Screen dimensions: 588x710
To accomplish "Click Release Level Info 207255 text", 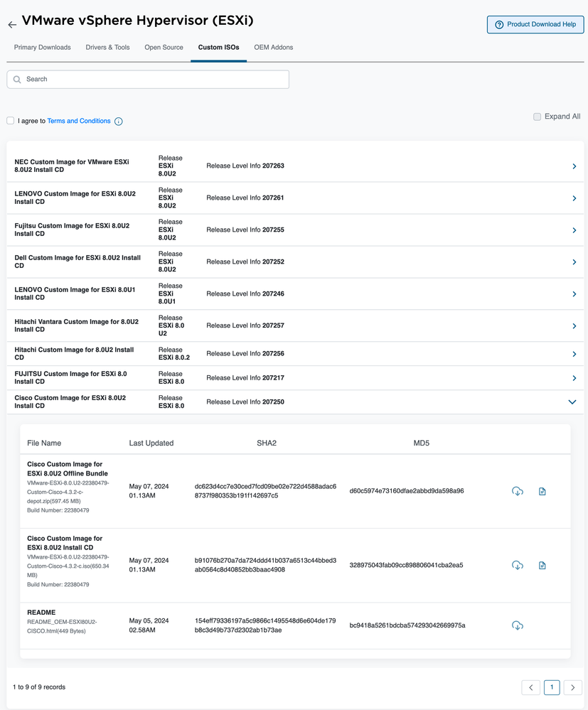I will pyautogui.click(x=245, y=230).
